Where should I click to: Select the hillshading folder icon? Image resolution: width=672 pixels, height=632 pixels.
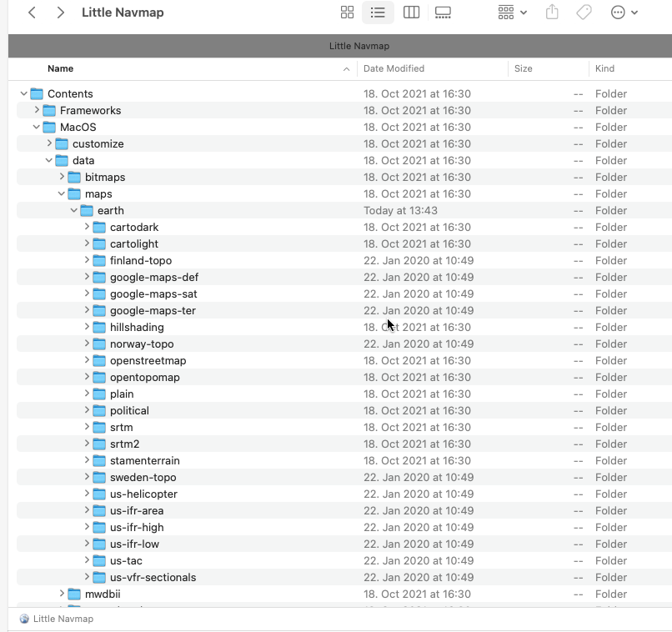click(x=99, y=328)
